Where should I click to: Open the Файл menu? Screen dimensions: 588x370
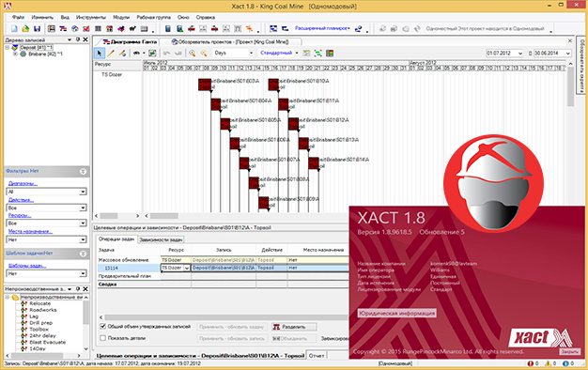tap(18, 17)
